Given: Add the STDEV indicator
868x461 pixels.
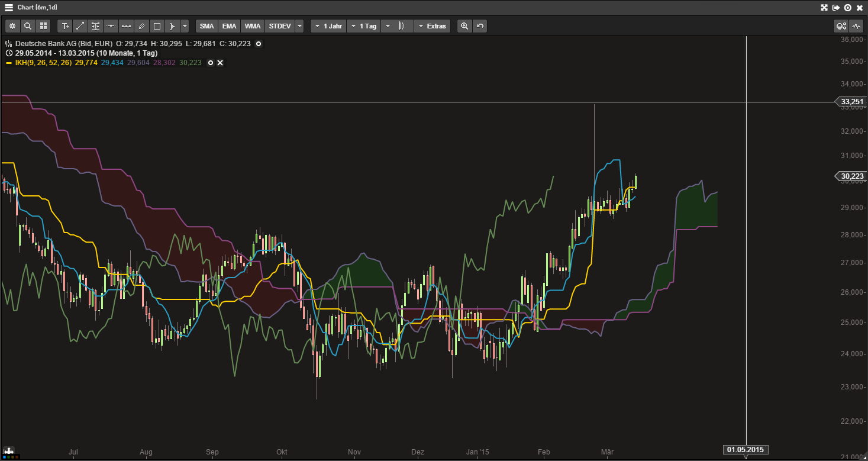Looking at the screenshot, I should 279,26.
